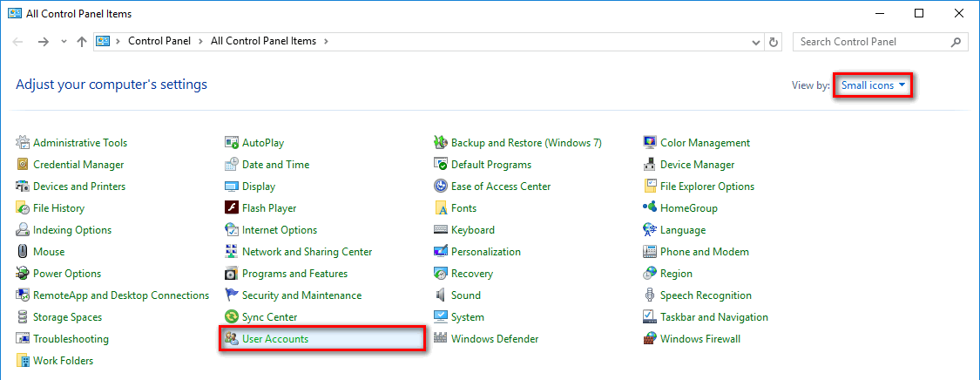Click the Programs and Features icon
The image size is (980, 380).
coord(232,274)
